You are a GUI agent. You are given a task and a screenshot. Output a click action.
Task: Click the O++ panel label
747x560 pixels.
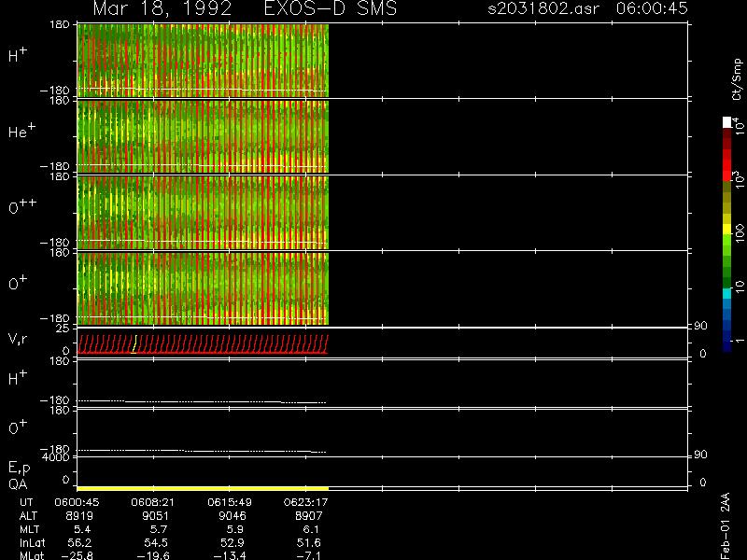22,206
